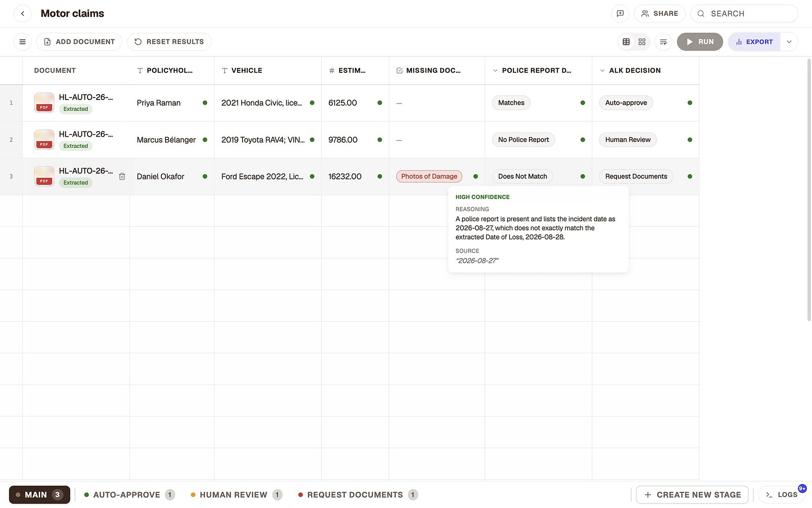Open the Logs panel
The width and height of the screenshot is (812, 508).
782,494
